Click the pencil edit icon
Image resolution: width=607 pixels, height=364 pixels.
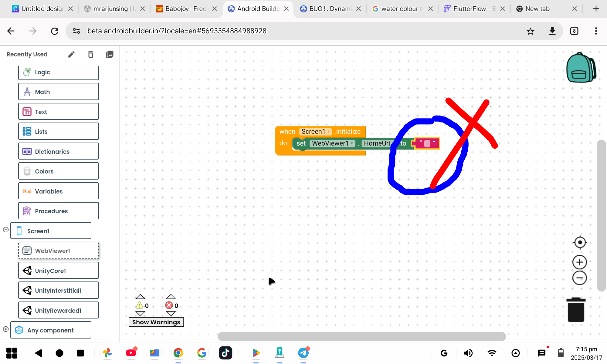point(71,54)
